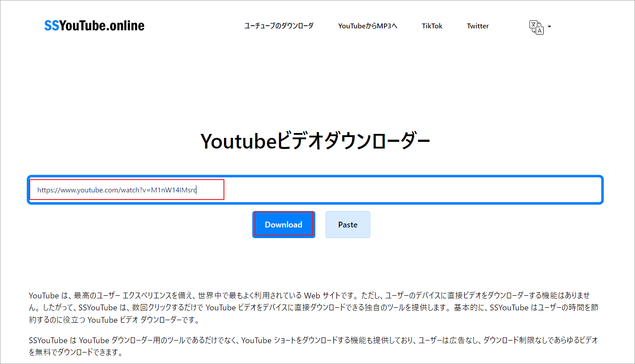
Task: Open ユーチューブのダウンローダ menu link
Action: pyautogui.click(x=279, y=26)
